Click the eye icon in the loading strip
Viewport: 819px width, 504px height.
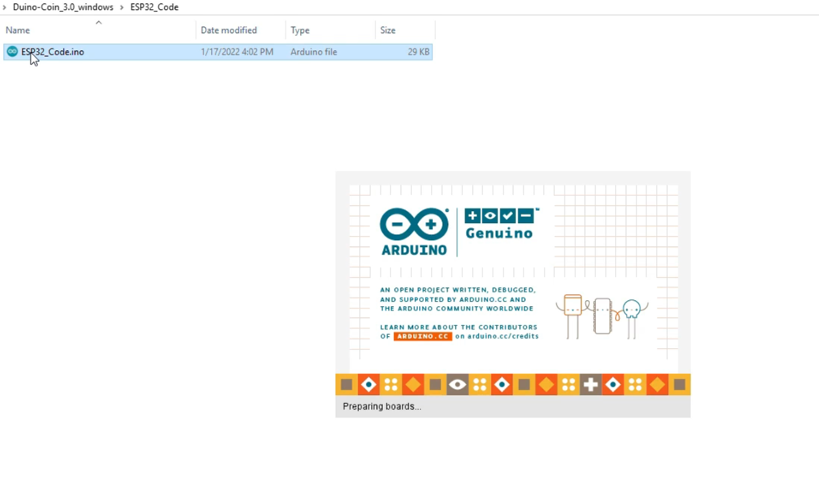click(x=457, y=384)
